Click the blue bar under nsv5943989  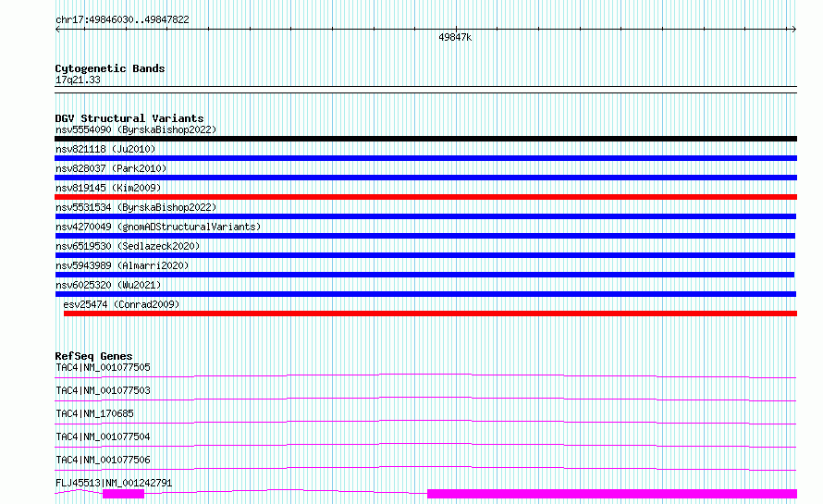(424, 275)
